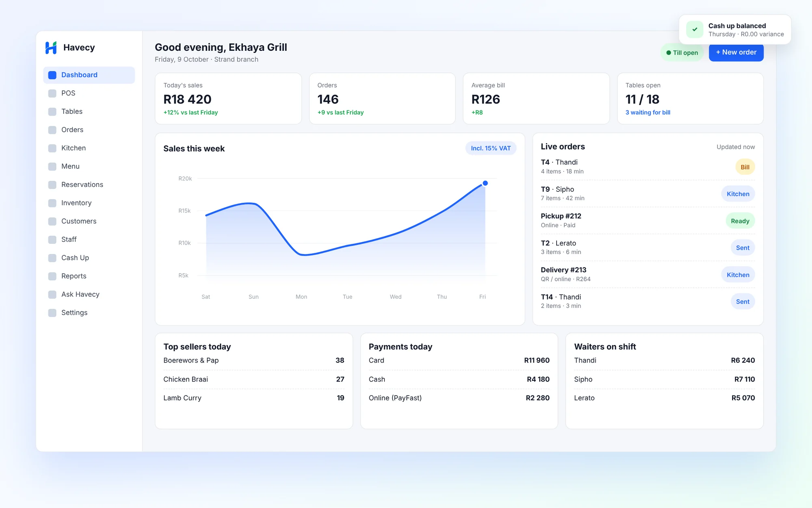Click the Till open status pill
Screen dimensions: 812x508
tap(682, 53)
